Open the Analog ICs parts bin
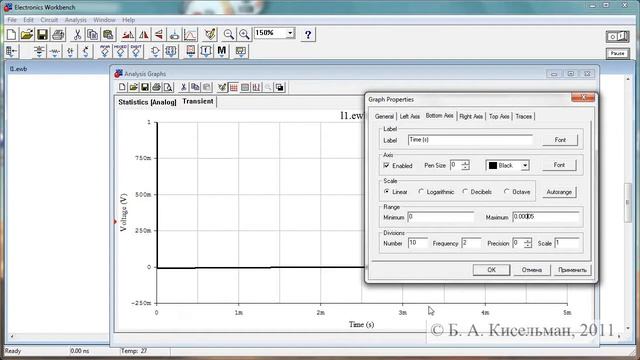Screen dimensions: 640x360 104,51
